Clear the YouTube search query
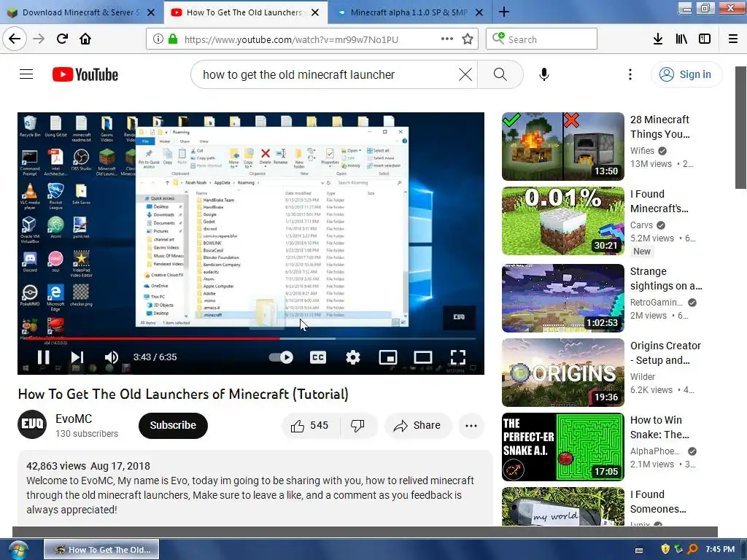The height and width of the screenshot is (560, 747). pyautogui.click(x=465, y=74)
